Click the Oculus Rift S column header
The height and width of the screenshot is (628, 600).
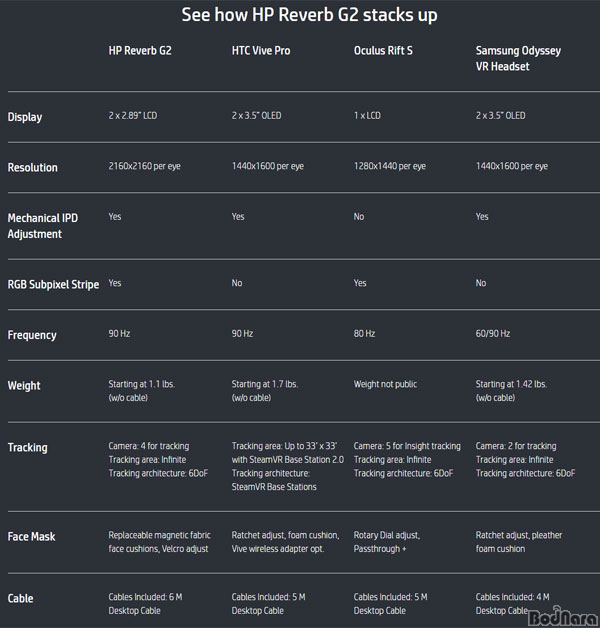(383, 51)
